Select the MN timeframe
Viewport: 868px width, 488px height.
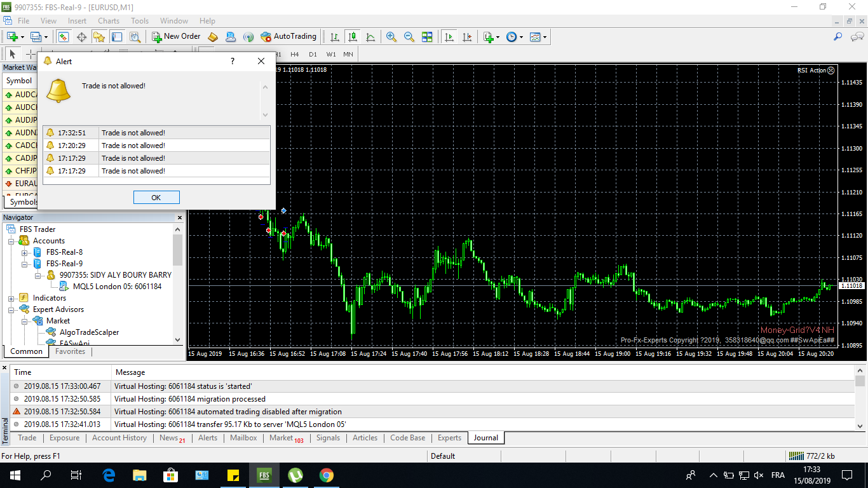[348, 55]
